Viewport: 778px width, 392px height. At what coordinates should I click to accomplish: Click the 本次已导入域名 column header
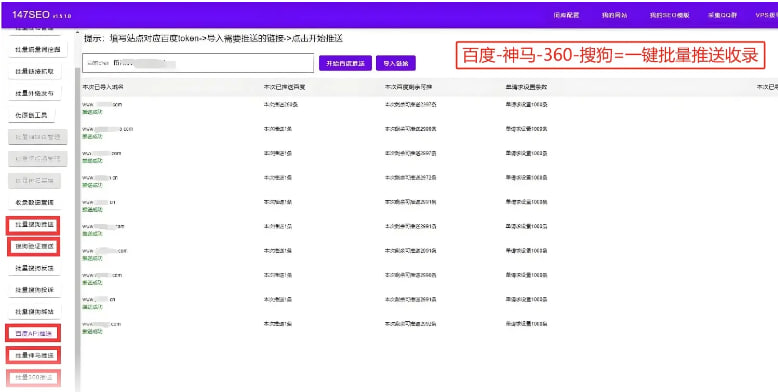(x=103, y=87)
